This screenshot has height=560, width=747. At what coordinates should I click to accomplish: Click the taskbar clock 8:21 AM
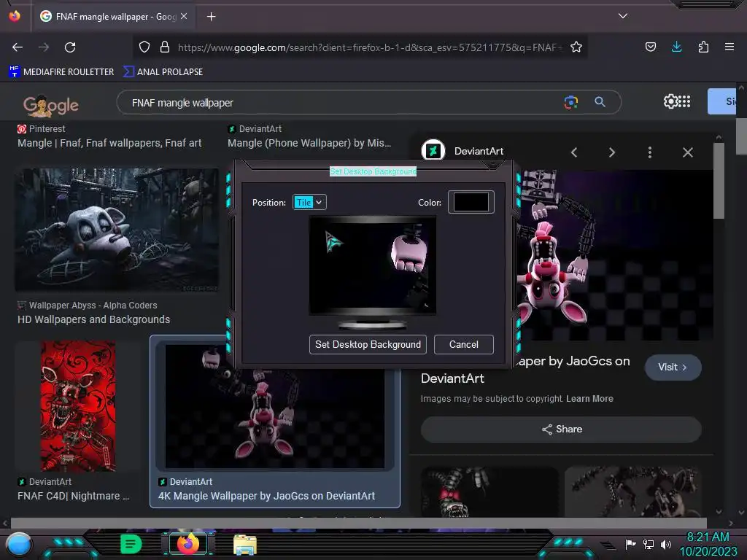pos(708,537)
